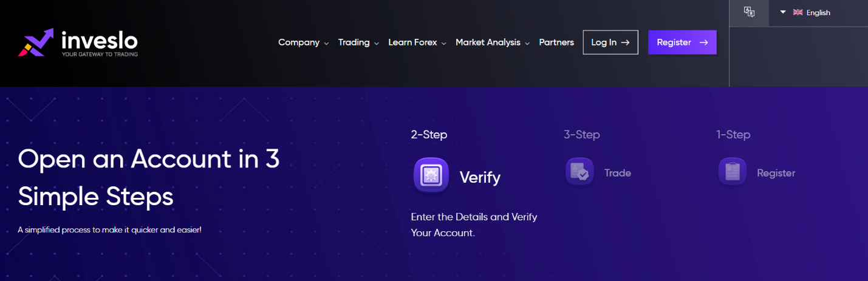Switch to the 3-Step tab
The image size is (868, 281).
pyautogui.click(x=581, y=135)
